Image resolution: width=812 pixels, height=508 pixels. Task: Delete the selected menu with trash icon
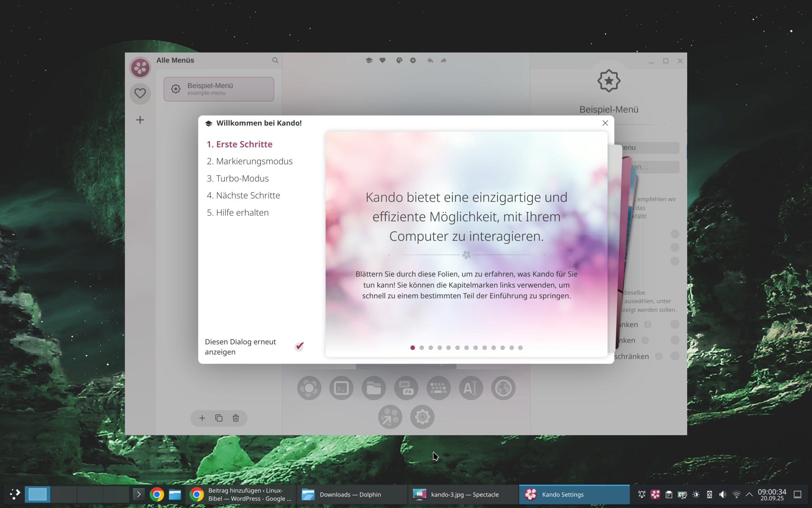click(236, 418)
